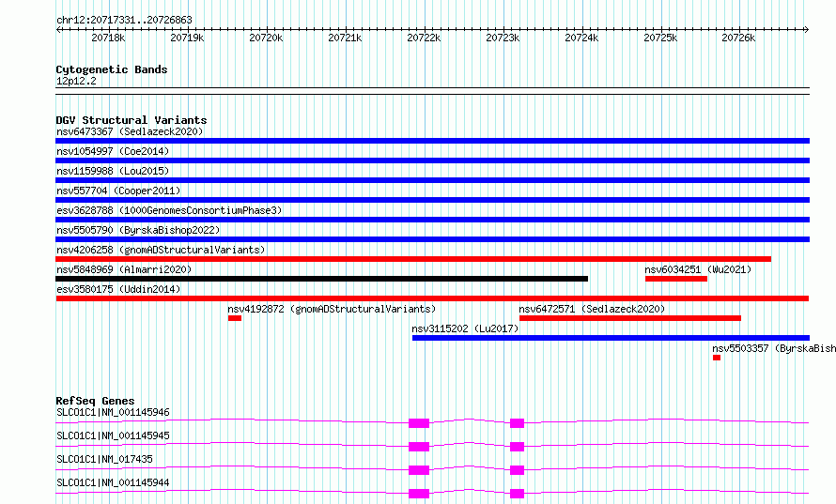Image resolution: width=836 pixels, height=504 pixels.
Task: Click right exon box of NM_001145945 transcript
Action: click(x=518, y=447)
